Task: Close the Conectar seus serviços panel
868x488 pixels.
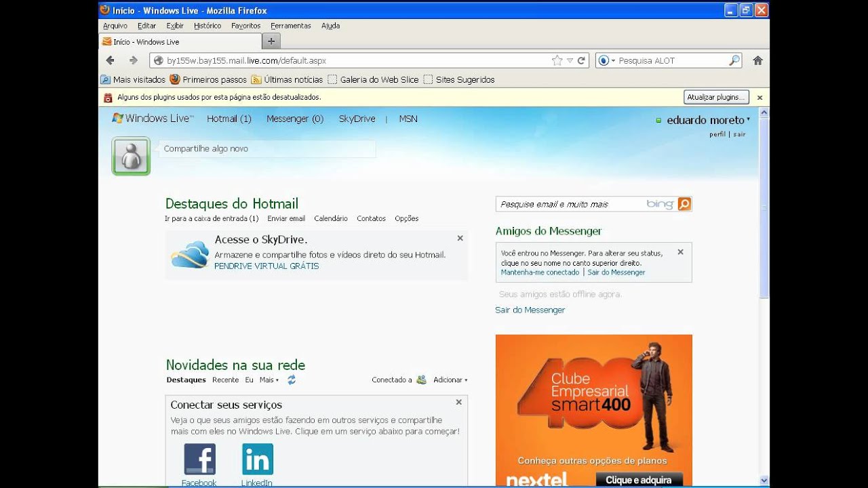Action: (x=458, y=402)
